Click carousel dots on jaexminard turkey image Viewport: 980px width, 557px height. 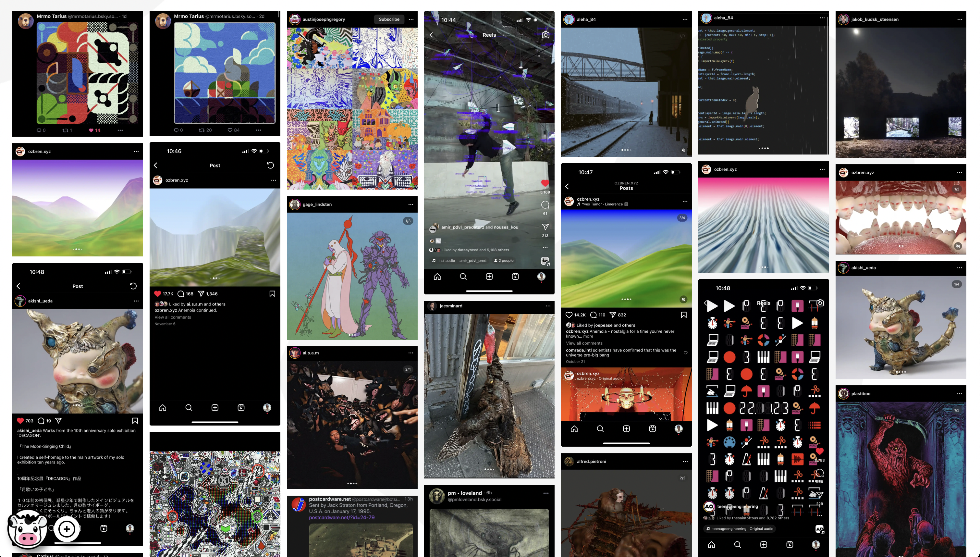pos(489,469)
